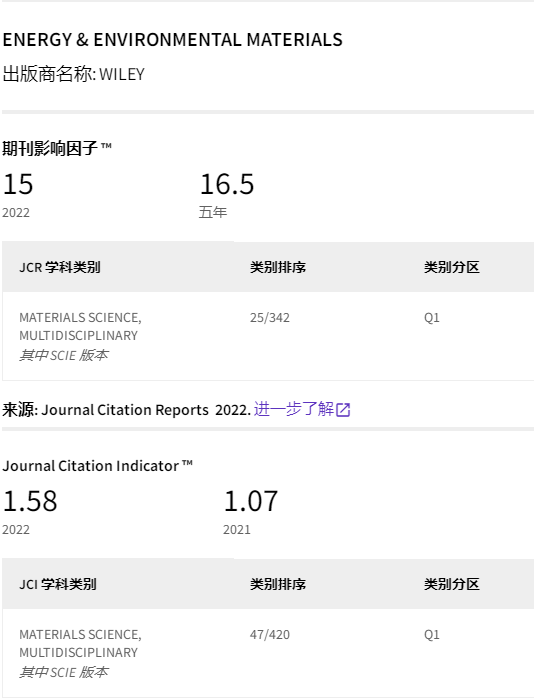This screenshot has height=699, width=534.
Task: Select the ENERGY & ENVIRONMENTAL MATERIALS journal title
Action: pyautogui.click(x=173, y=40)
